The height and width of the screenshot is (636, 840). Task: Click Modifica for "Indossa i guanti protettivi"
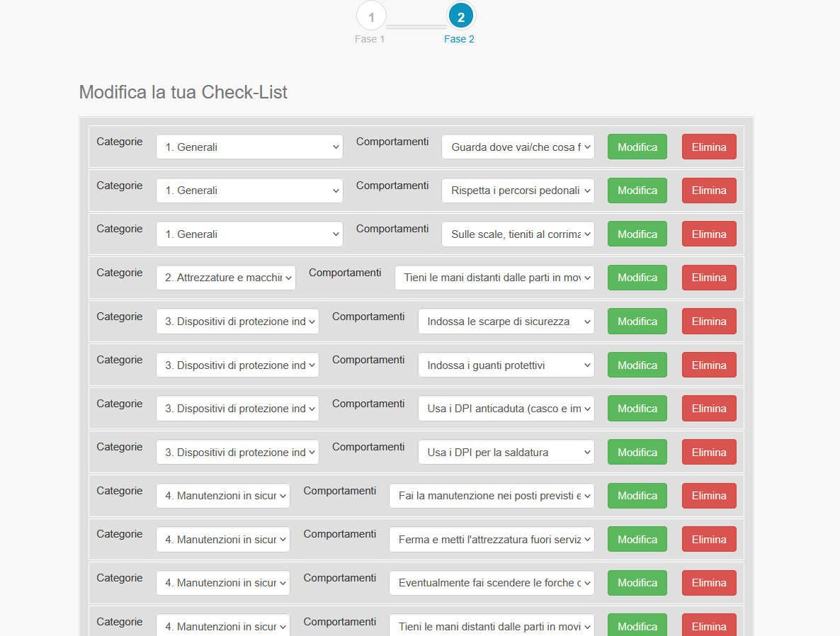click(637, 365)
